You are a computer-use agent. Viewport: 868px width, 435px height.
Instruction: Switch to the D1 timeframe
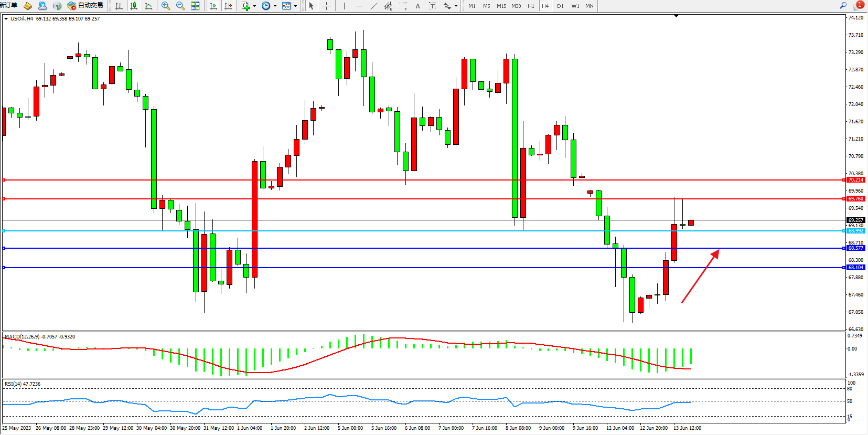tap(560, 6)
